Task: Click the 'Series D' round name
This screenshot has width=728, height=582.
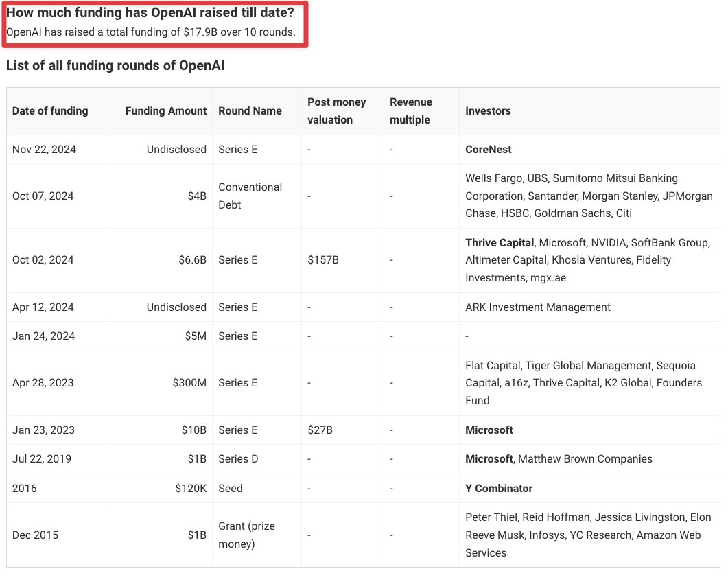Action: click(x=238, y=459)
